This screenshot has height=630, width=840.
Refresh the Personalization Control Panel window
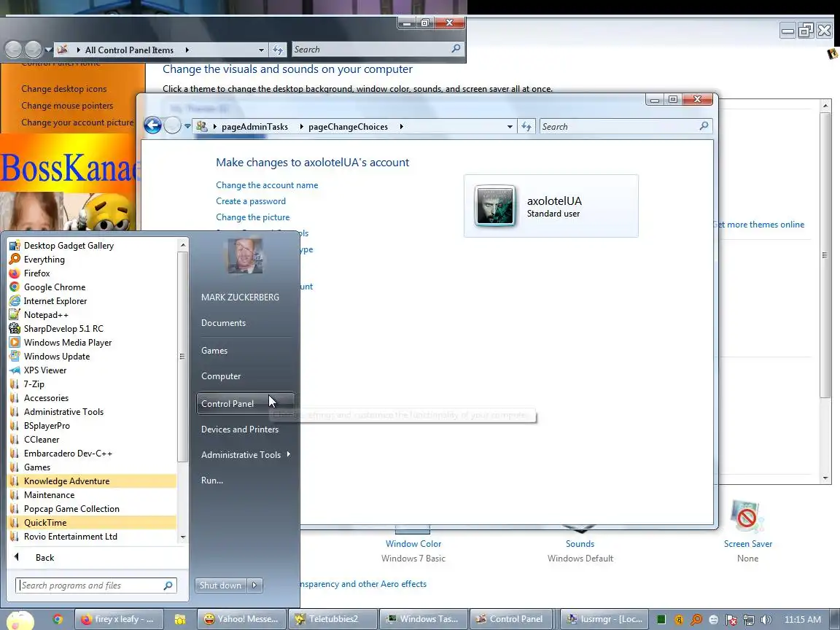click(278, 50)
